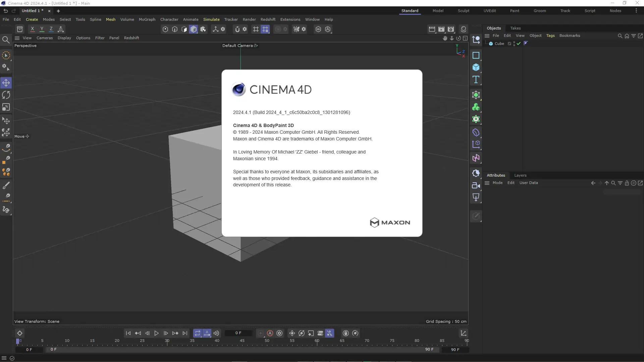Click the current frame field showing 0 F
Viewport: 644px width, 362px height.
coord(238,333)
